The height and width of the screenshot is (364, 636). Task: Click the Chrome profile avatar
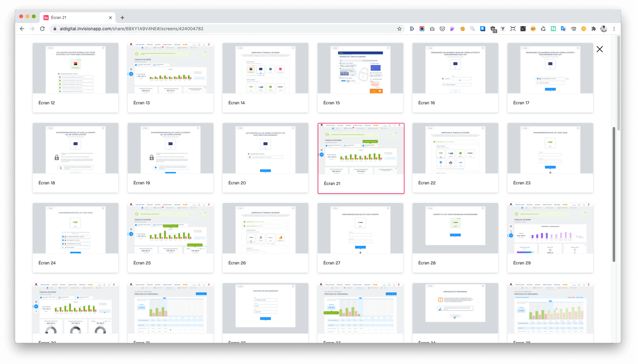pyautogui.click(x=604, y=29)
